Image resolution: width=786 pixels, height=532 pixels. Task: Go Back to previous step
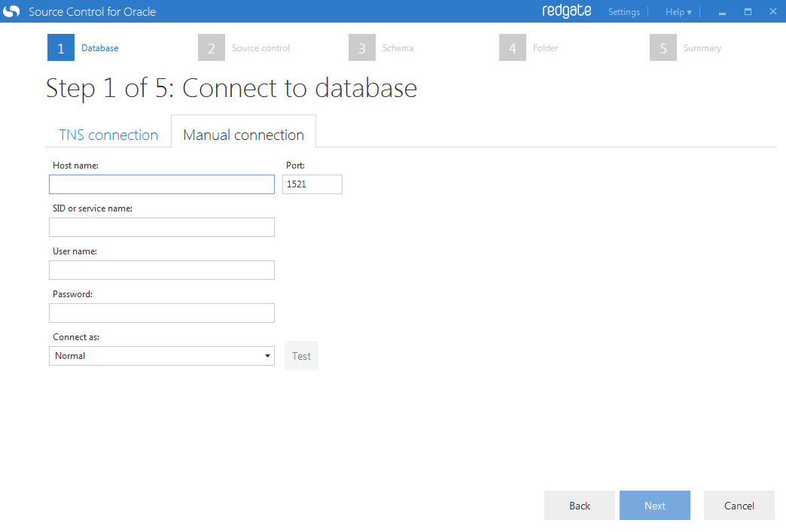(x=580, y=506)
